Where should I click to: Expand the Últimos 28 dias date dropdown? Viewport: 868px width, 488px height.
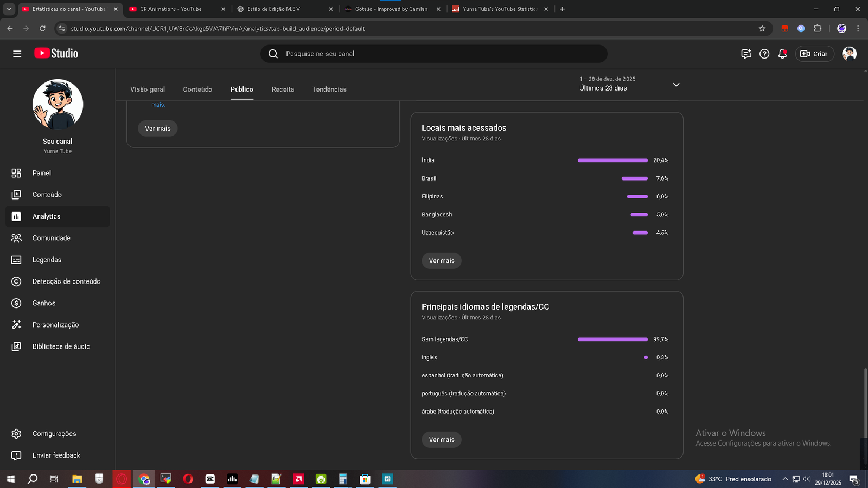pyautogui.click(x=676, y=85)
